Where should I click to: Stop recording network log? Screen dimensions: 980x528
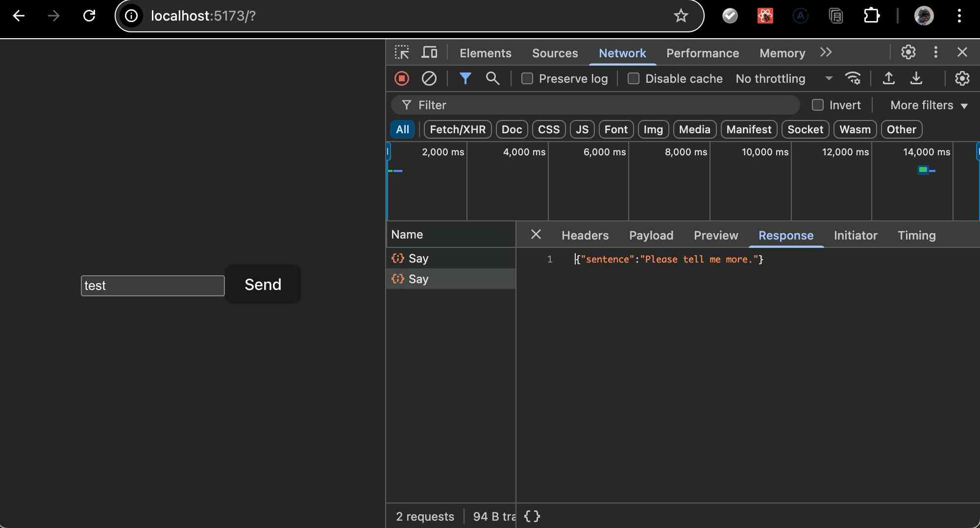(402, 78)
